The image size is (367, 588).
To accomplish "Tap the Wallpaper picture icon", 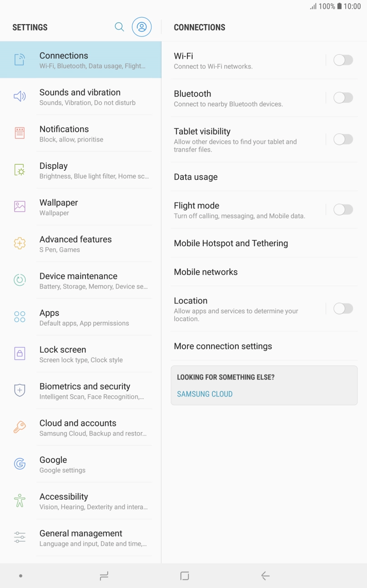I will pos(20,207).
